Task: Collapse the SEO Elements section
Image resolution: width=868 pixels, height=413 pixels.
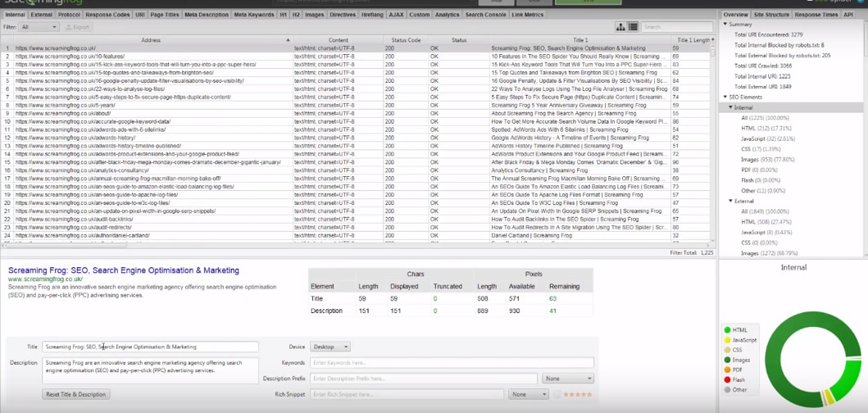Action: coord(725,97)
